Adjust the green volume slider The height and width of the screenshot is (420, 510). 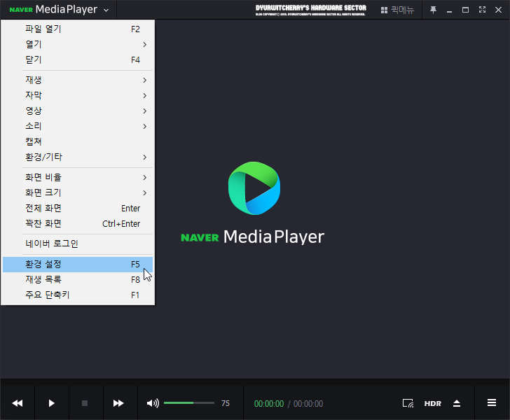tap(189, 403)
